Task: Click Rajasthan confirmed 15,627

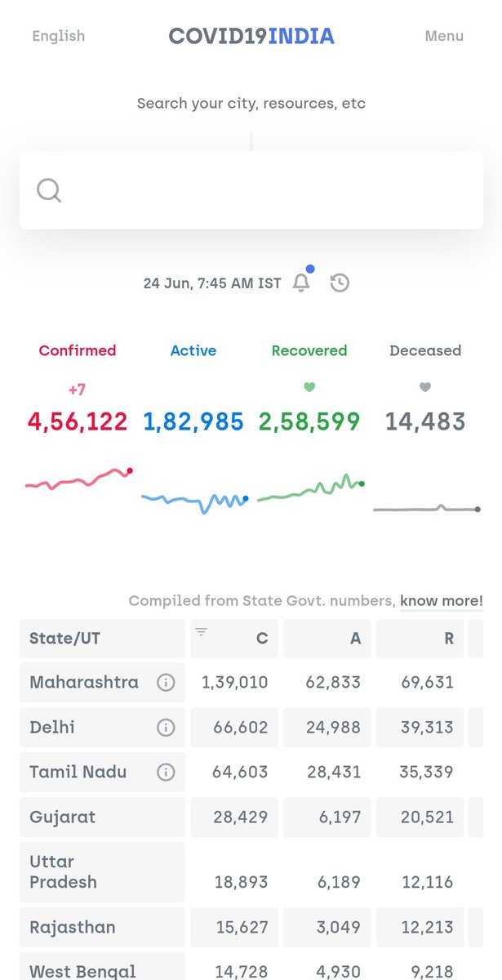Action: pos(242,927)
